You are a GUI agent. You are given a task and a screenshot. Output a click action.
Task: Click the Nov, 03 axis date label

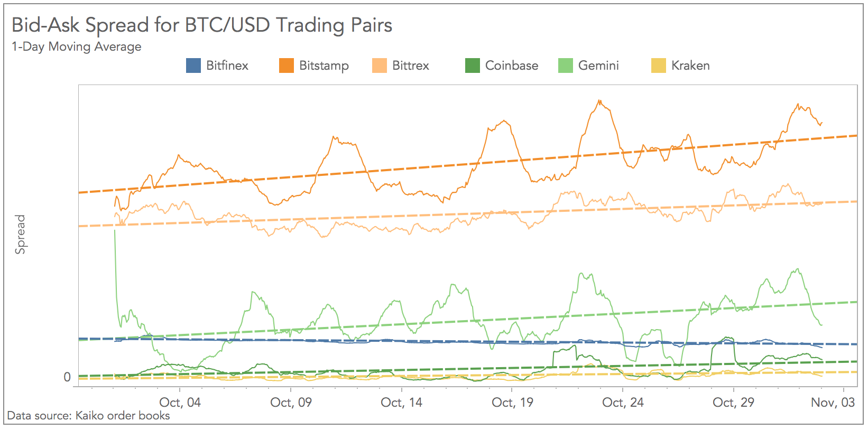[x=833, y=403]
